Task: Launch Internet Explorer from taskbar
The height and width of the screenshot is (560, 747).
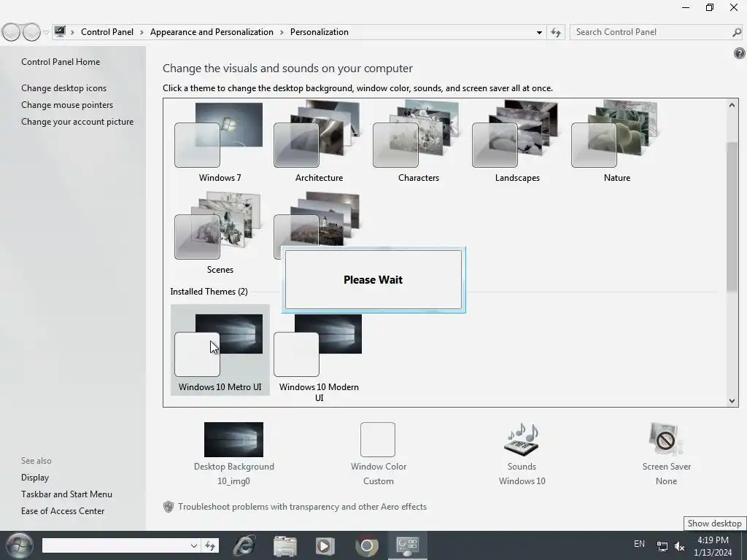Action: pos(244,545)
